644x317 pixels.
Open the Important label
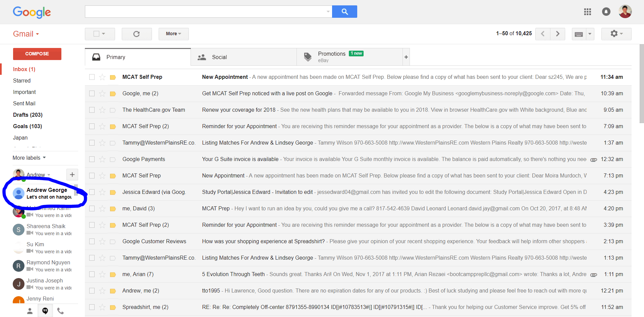tap(24, 92)
